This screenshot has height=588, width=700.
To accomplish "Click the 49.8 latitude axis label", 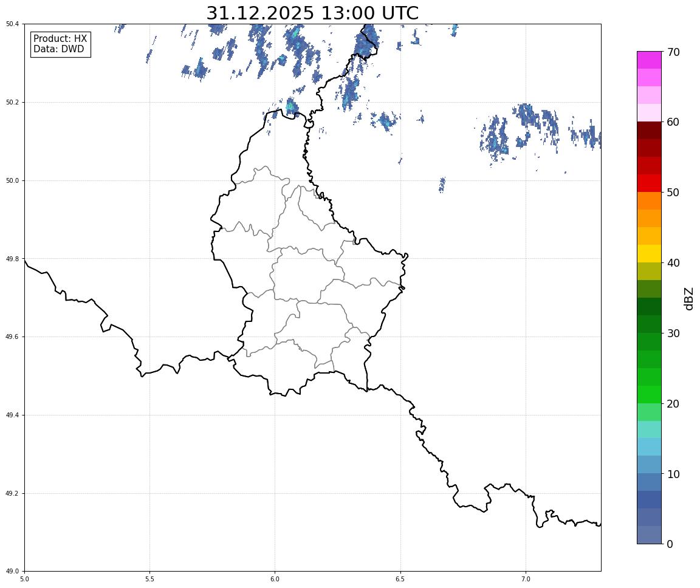I will coord(12,259).
